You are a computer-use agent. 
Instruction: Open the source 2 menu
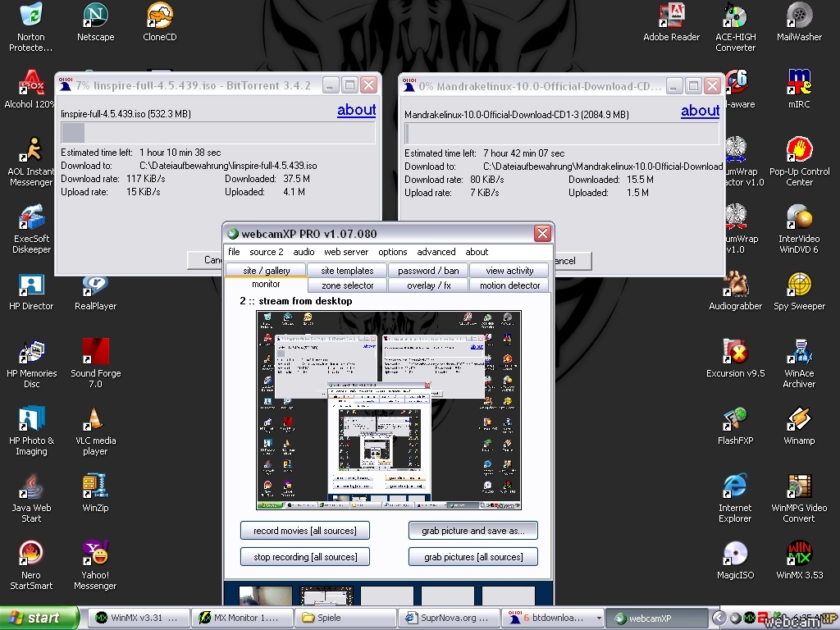tap(267, 252)
